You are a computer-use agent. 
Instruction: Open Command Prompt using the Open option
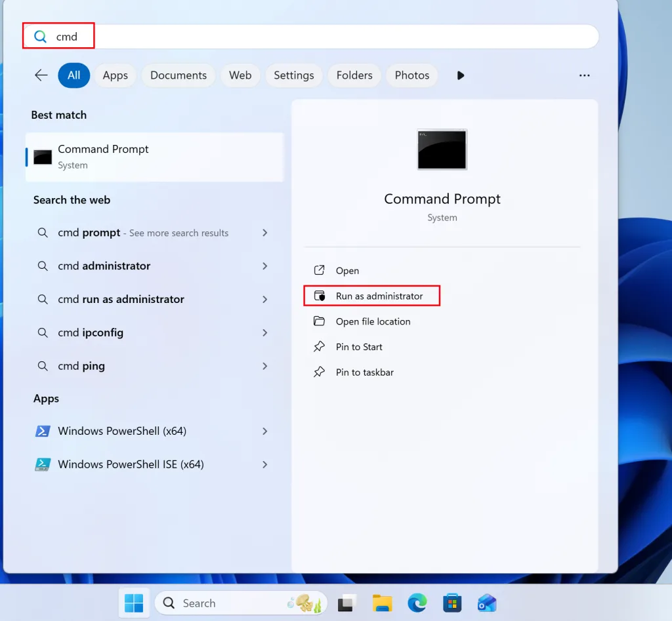click(x=347, y=270)
